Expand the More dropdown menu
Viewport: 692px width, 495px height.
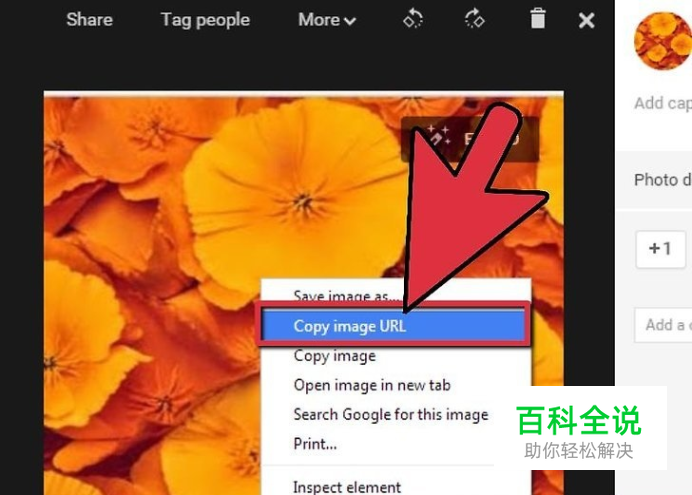coord(327,20)
